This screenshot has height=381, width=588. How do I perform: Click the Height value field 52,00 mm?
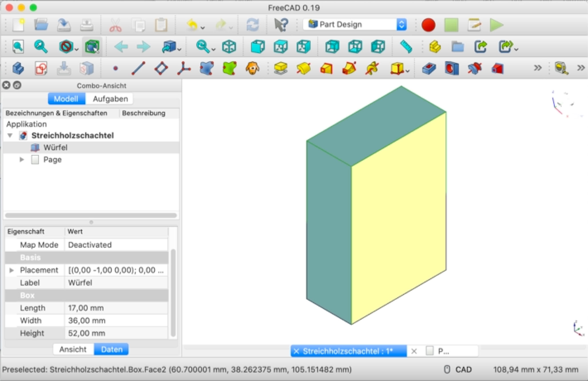point(116,333)
